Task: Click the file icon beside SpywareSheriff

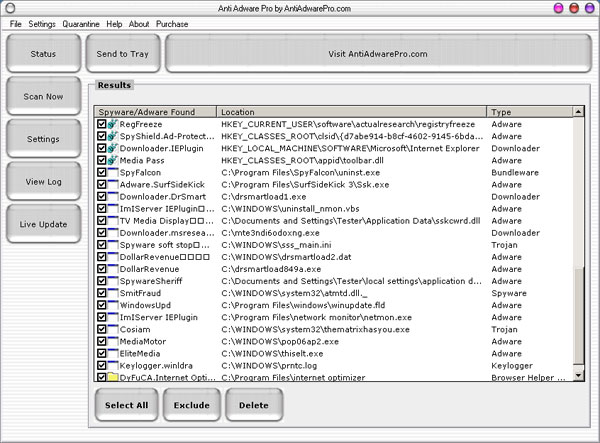Action: (x=112, y=281)
